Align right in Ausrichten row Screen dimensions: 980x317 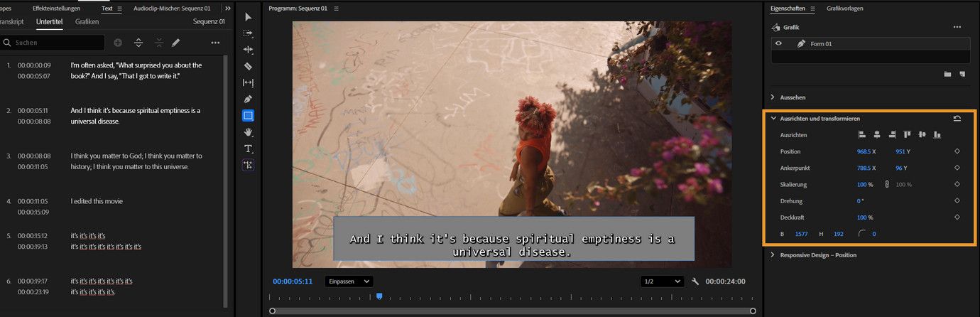coord(892,134)
